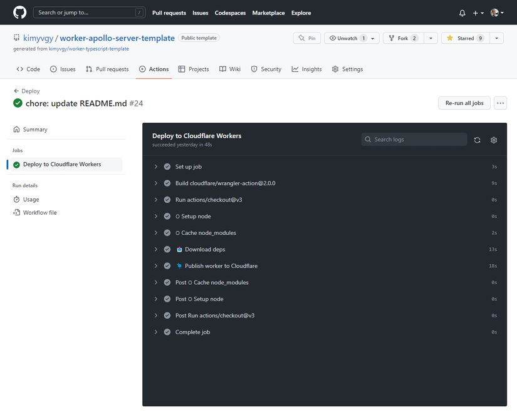
Task: Click Re-run all jobs
Action: point(464,103)
